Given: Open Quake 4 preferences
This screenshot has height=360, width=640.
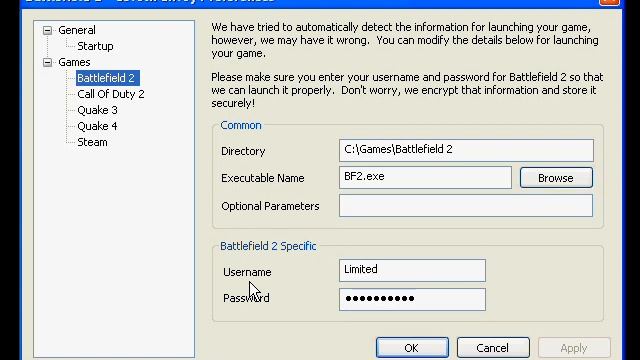Looking at the screenshot, I should click(97, 126).
